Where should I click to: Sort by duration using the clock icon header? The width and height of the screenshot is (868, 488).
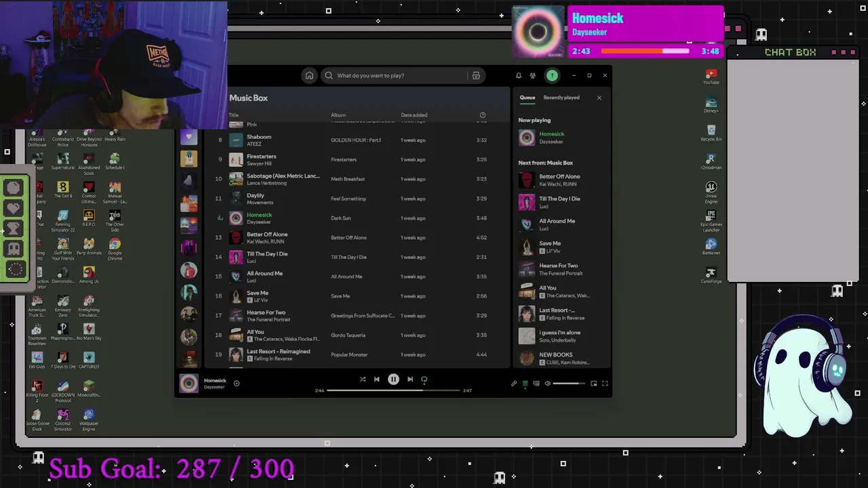[483, 115]
